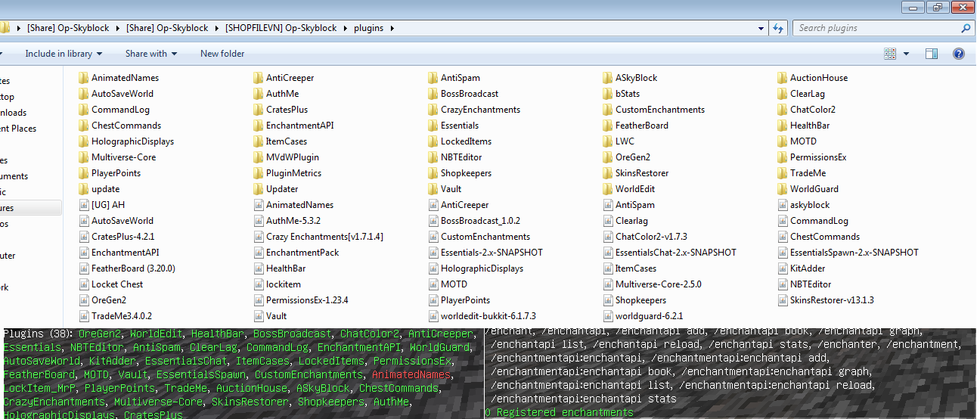The width and height of the screenshot is (980, 419).
Task: Open the OreGen2 folder
Action: pos(625,157)
